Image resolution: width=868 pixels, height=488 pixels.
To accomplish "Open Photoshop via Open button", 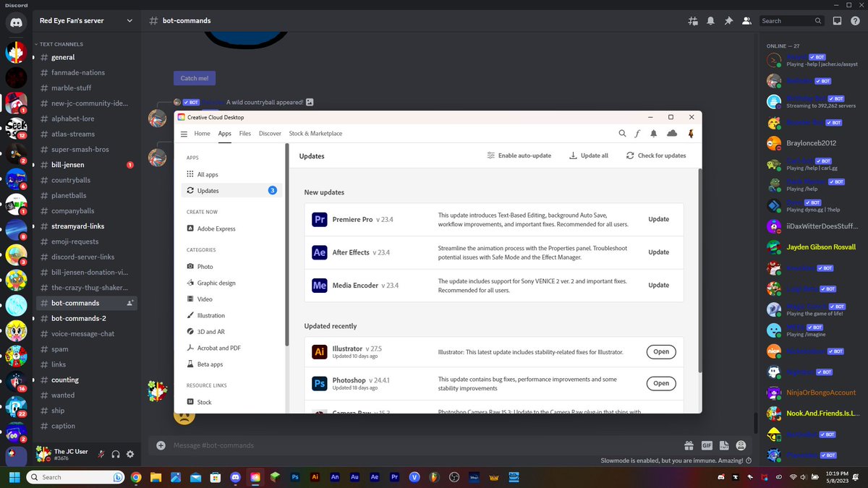I will [x=661, y=383].
